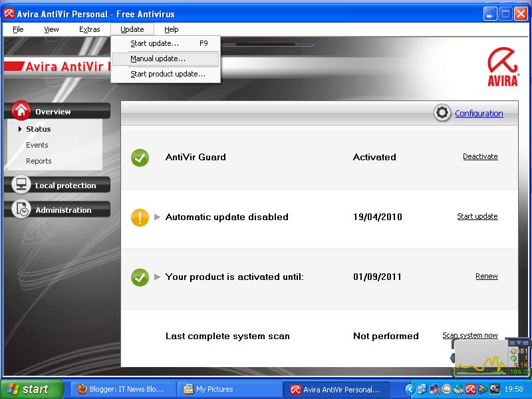Click the taskbar clock showing 19:58
This screenshot has height=399, width=532.
coord(513,389)
